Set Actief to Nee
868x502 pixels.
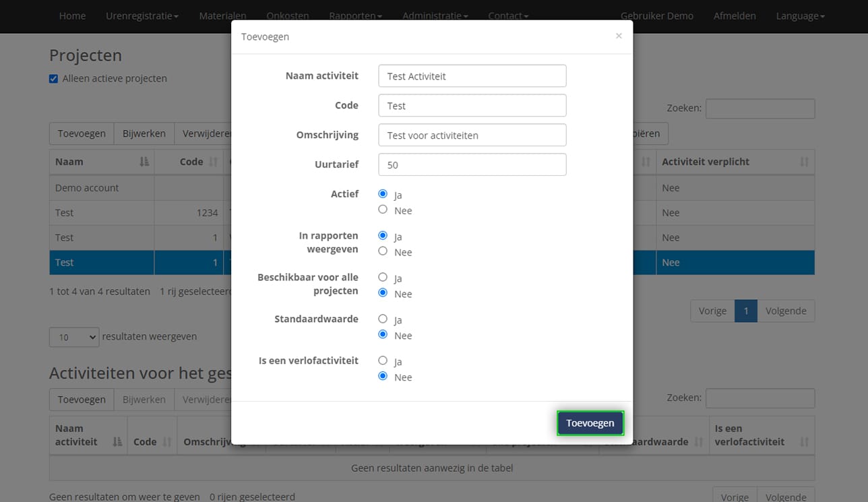click(383, 210)
